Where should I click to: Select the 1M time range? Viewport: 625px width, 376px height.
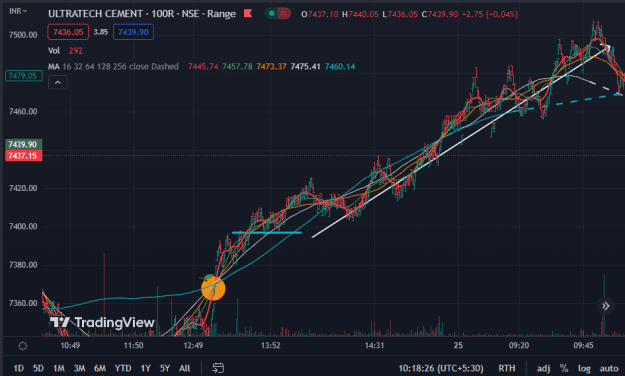tap(59, 368)
